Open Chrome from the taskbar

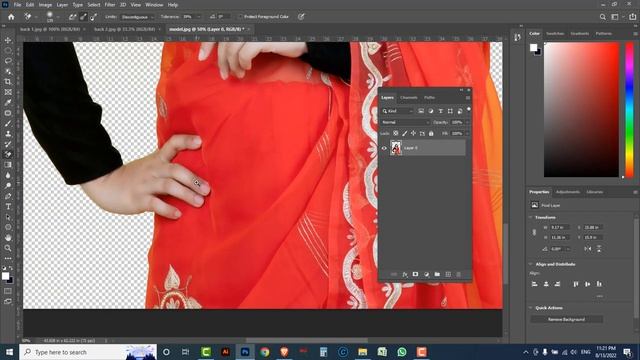click(264, 352)
